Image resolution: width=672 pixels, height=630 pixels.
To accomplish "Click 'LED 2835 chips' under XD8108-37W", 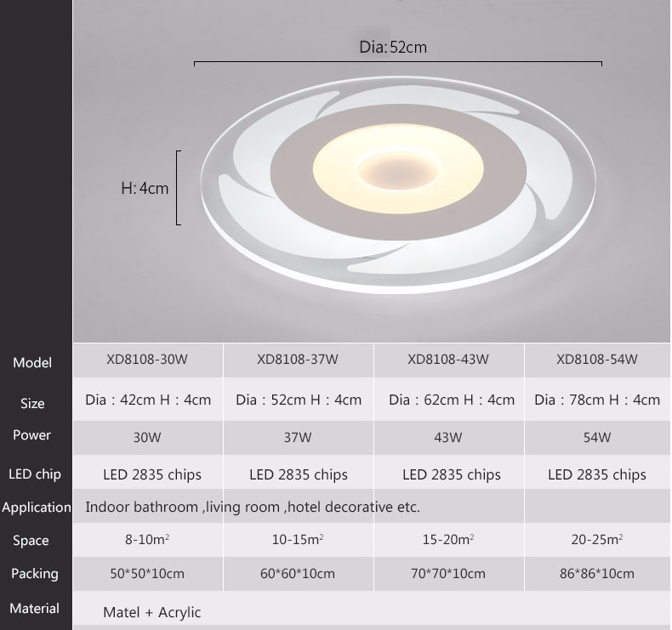I will click(x=299, y=474).
